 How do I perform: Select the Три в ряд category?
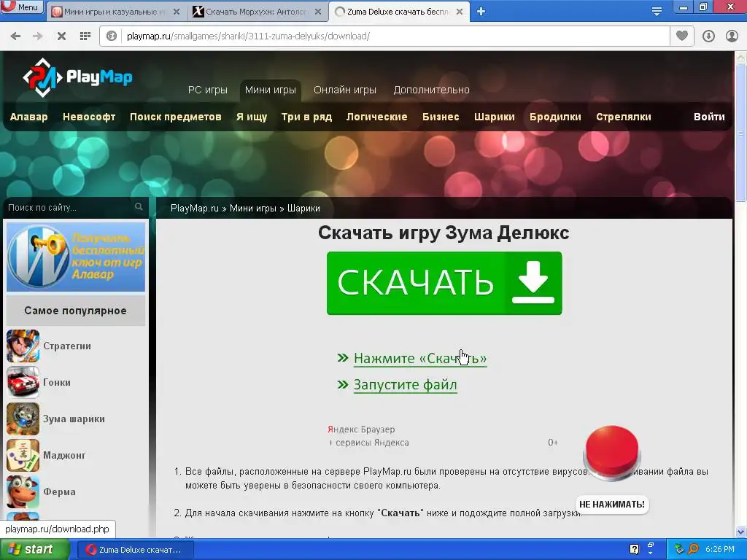pos(307,117)
